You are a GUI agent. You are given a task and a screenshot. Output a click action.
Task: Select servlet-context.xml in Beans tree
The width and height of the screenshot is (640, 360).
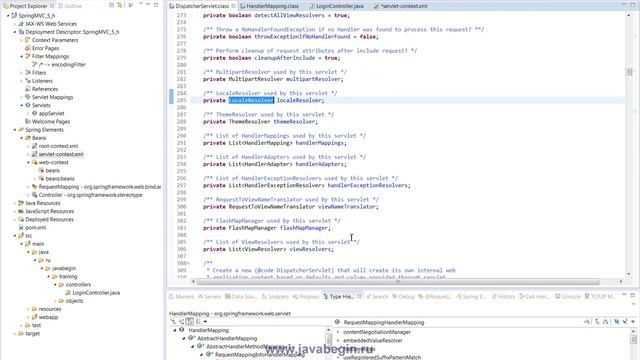[x=61, y=154]
